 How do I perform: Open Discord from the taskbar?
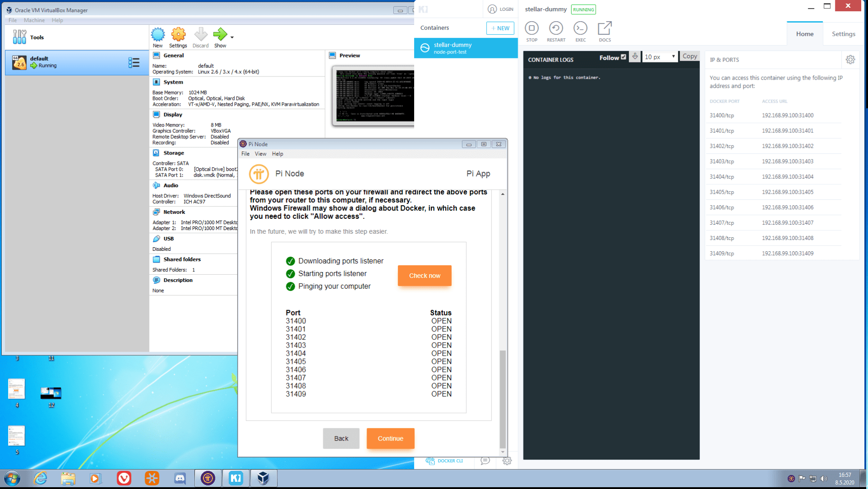pos(180,478)
